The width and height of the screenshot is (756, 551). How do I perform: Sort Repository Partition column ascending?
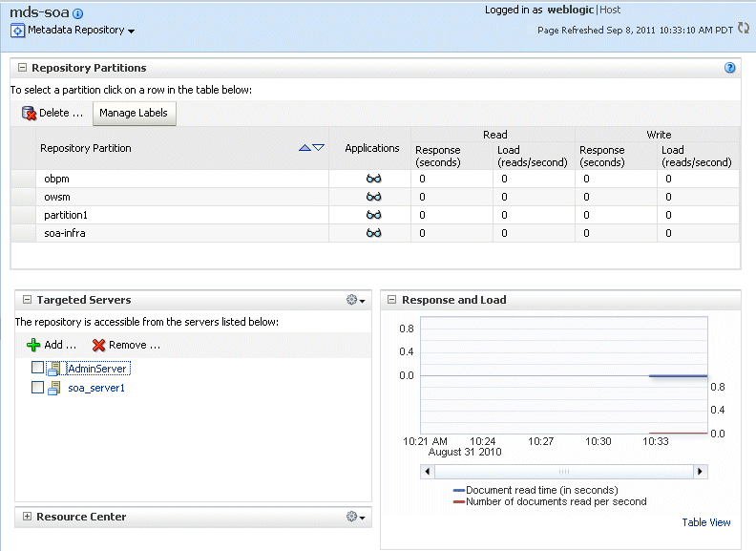pyautogui.click(x=305, y=148)
